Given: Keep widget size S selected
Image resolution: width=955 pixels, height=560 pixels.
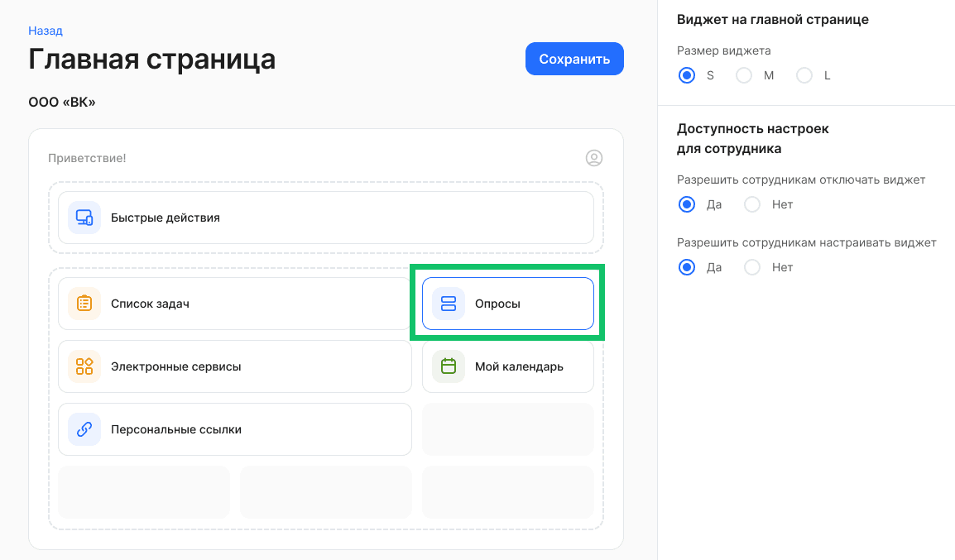Looking at the screenshot, I should tap(686, 75).
